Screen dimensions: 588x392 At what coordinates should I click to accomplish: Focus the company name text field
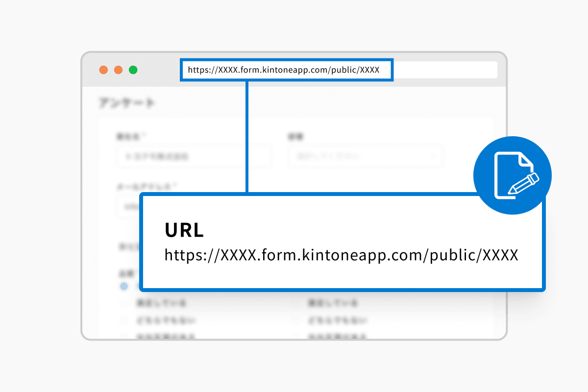click(194, 157)
